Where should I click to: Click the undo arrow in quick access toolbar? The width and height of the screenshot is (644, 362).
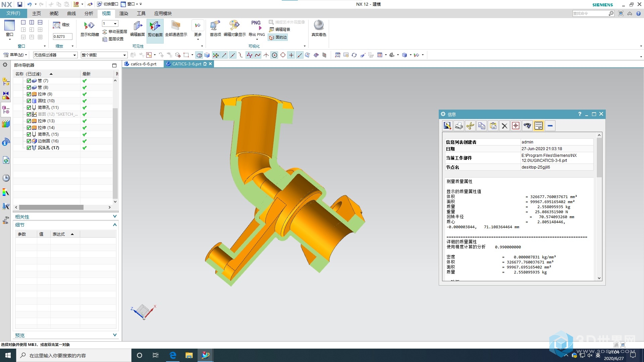30,4
